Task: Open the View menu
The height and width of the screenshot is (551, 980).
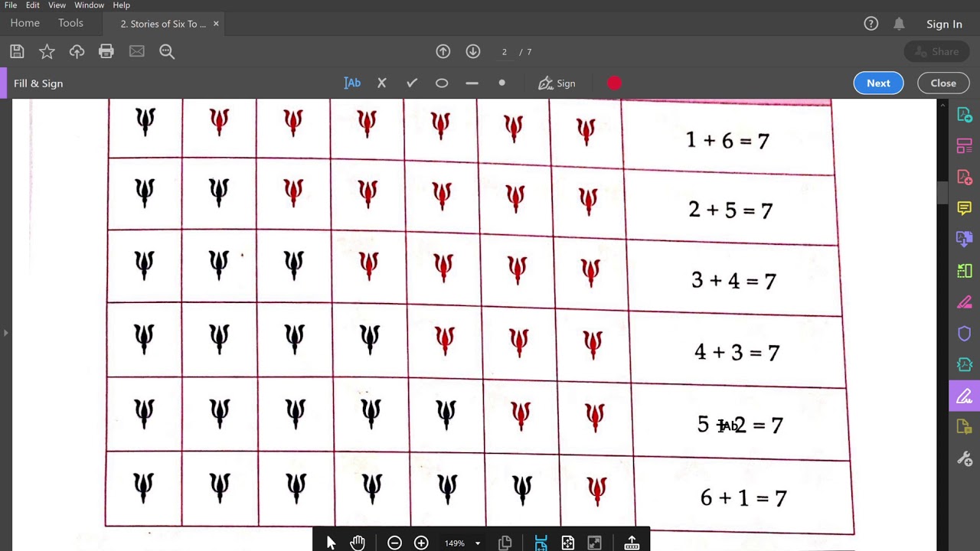Action: [x=57, y=5]
